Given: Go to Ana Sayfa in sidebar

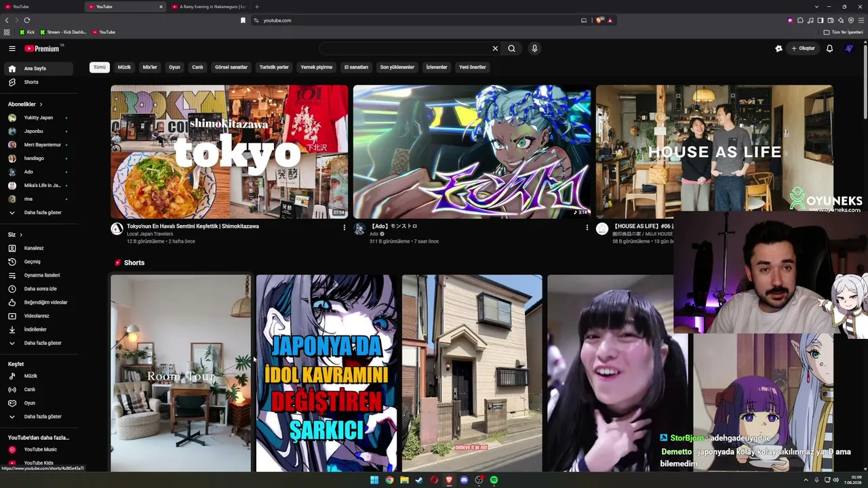Looking at the screenshot, I should point(38,68).
